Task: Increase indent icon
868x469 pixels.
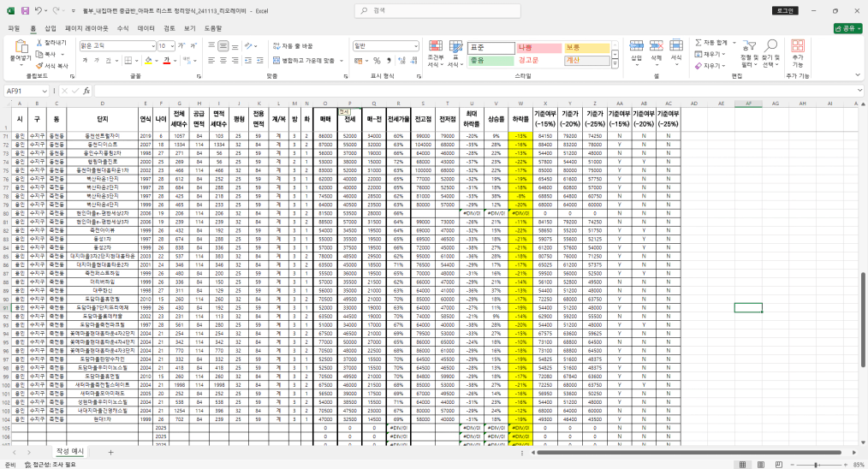Action: coord(260,61)
